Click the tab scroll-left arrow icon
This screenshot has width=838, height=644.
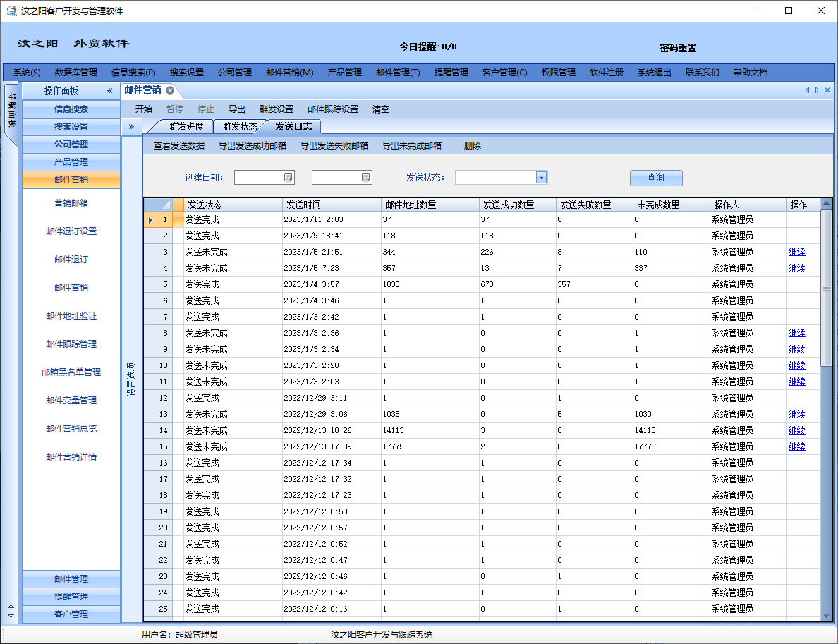click(x=807, y=90)
